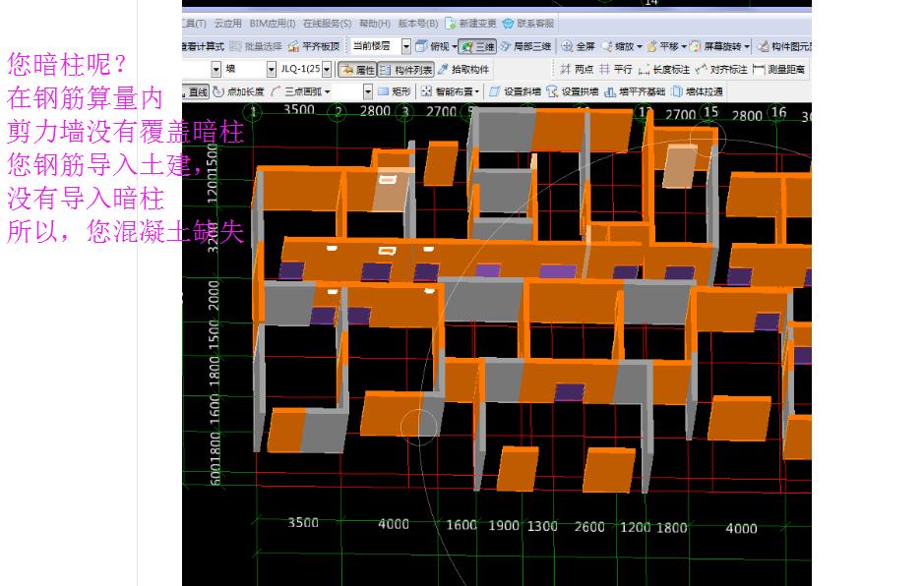Click axis bubble number 16 at top
924x586 pixels.
pos(779,112)
